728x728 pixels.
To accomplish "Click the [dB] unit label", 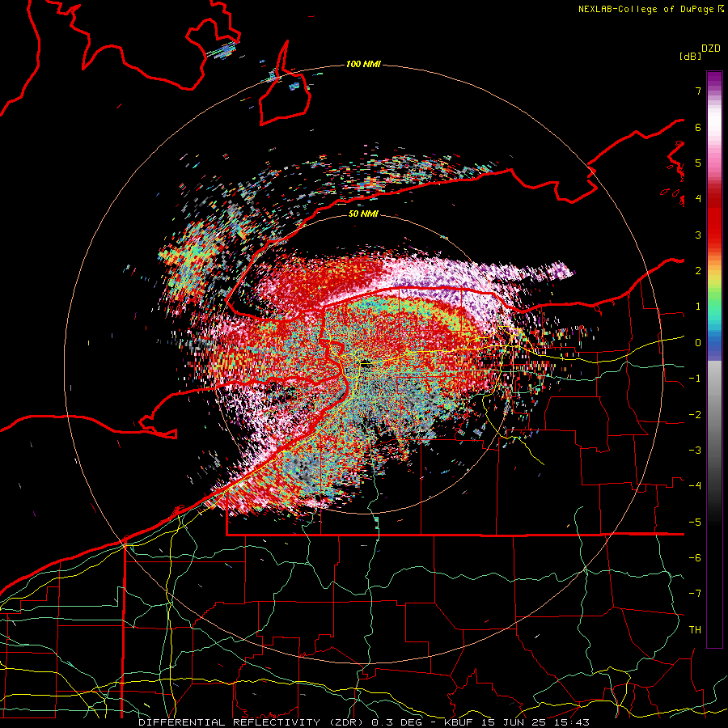I will coord(690,56).
